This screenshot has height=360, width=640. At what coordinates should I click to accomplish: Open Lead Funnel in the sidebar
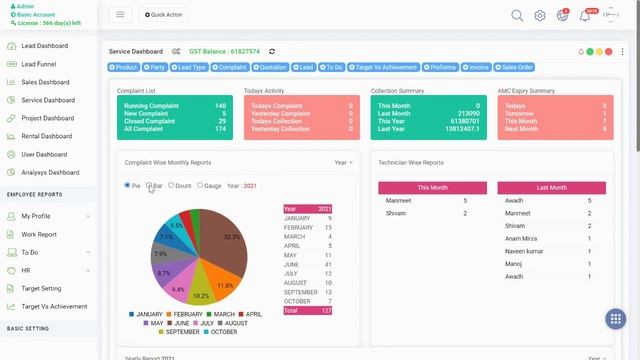[x=39, y=64]
